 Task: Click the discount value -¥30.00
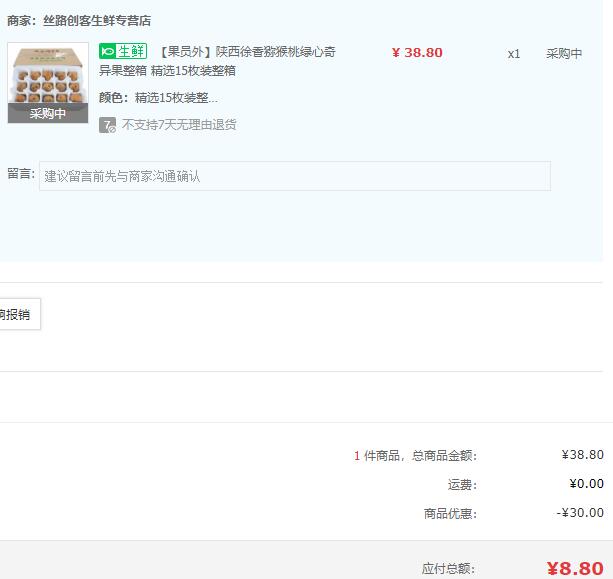[x=580, y=513]
